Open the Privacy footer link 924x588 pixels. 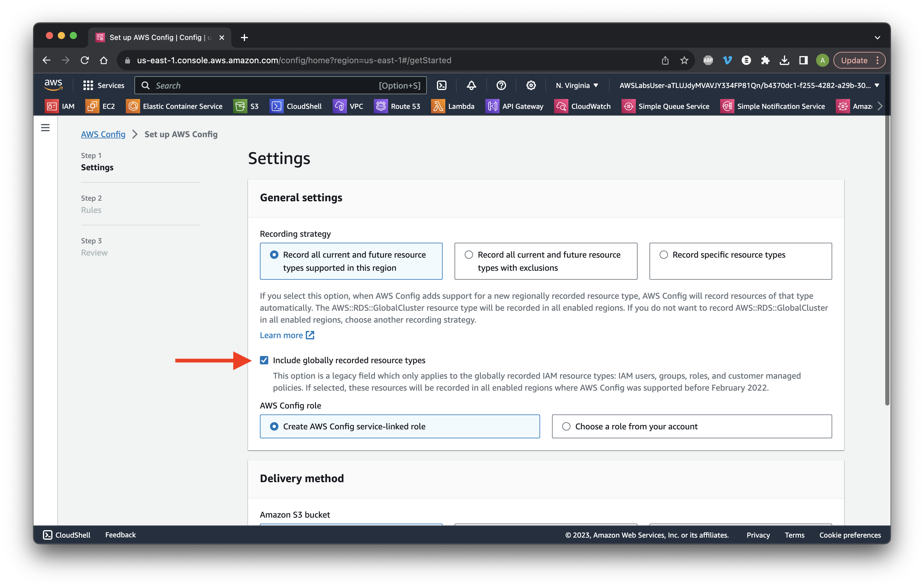coord(758,535)
